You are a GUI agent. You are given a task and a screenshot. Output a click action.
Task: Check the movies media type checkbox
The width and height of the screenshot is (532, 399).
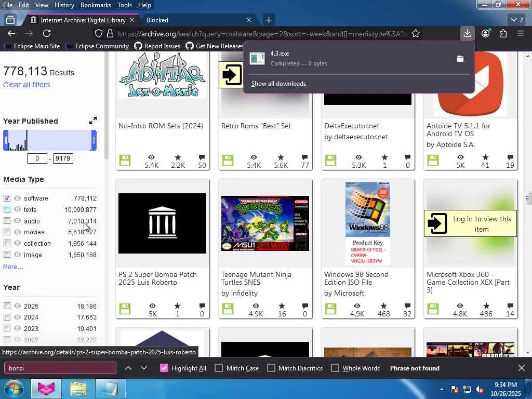pos(7,232)
